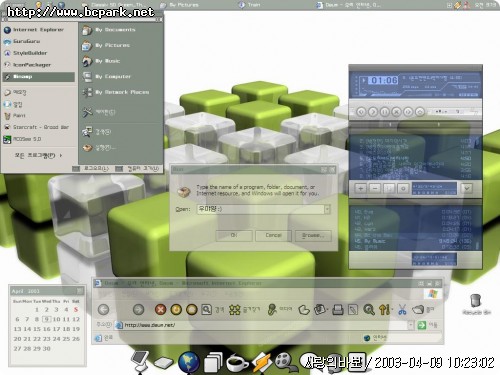Click OK in the Run dialog
This screenshot has height=375, width=500.
coord(234,235)
